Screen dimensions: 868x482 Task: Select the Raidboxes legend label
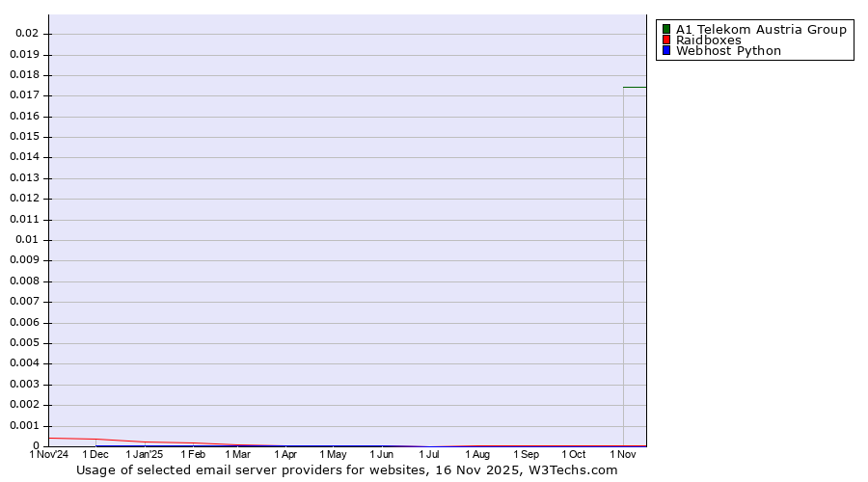[x=709, y=40]
